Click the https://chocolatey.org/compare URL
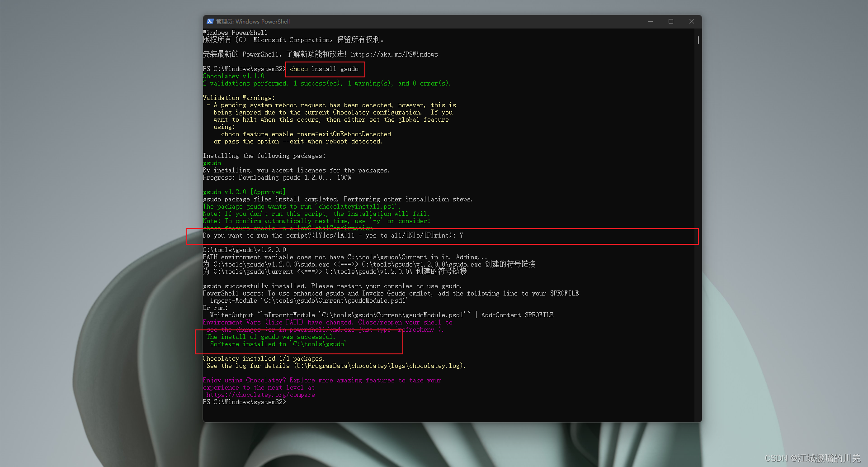The image size is (868, 467). (x=260, y=395)
